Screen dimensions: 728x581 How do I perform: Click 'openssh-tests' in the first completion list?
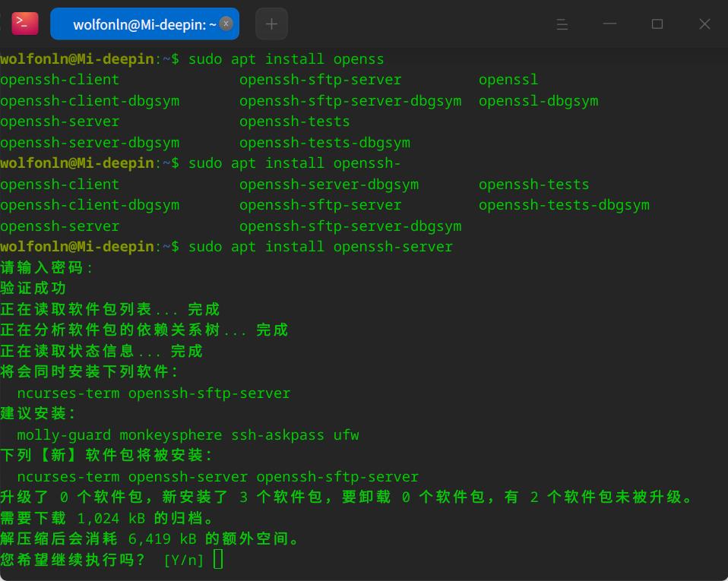(294, 122)
